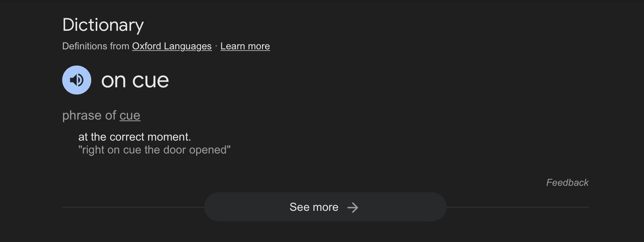Screen dimensions: 644x242
Task: Click the definition at the correct moment
Action: [134, 137]
